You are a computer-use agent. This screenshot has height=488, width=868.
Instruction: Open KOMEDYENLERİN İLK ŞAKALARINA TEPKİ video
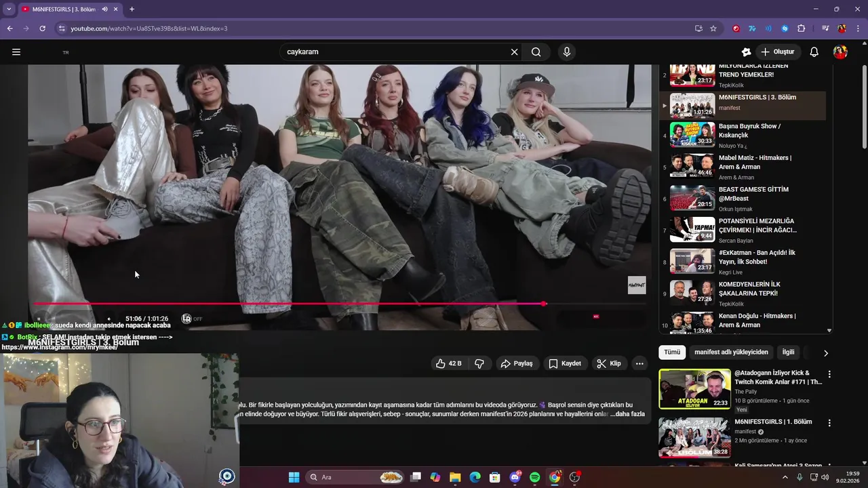743,293
